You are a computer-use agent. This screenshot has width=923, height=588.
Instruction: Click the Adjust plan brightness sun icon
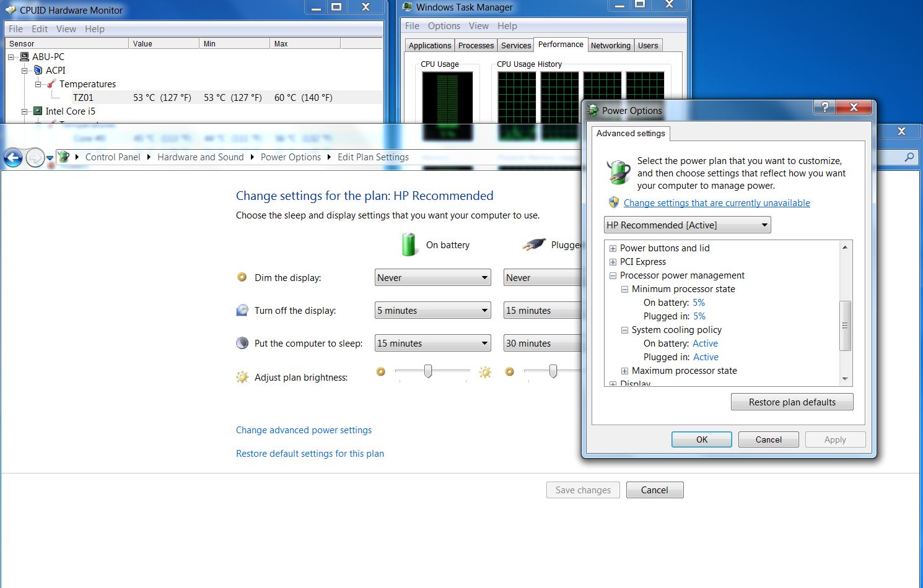(x=242, y=377)
